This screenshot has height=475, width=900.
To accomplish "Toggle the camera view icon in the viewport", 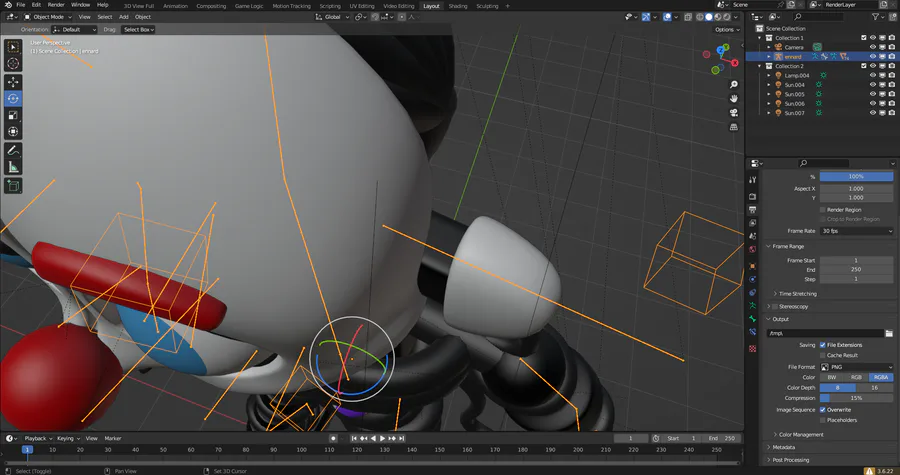I will (x=734, y=113).
